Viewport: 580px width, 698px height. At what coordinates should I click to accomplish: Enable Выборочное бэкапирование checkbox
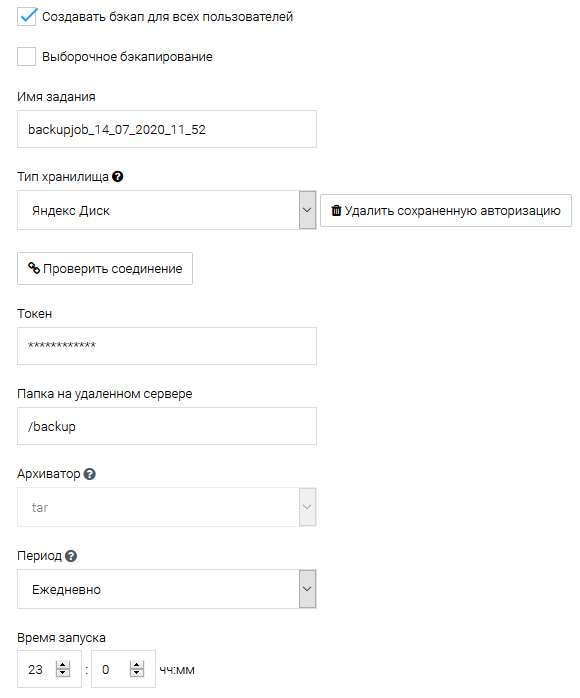tap(27, 57)
